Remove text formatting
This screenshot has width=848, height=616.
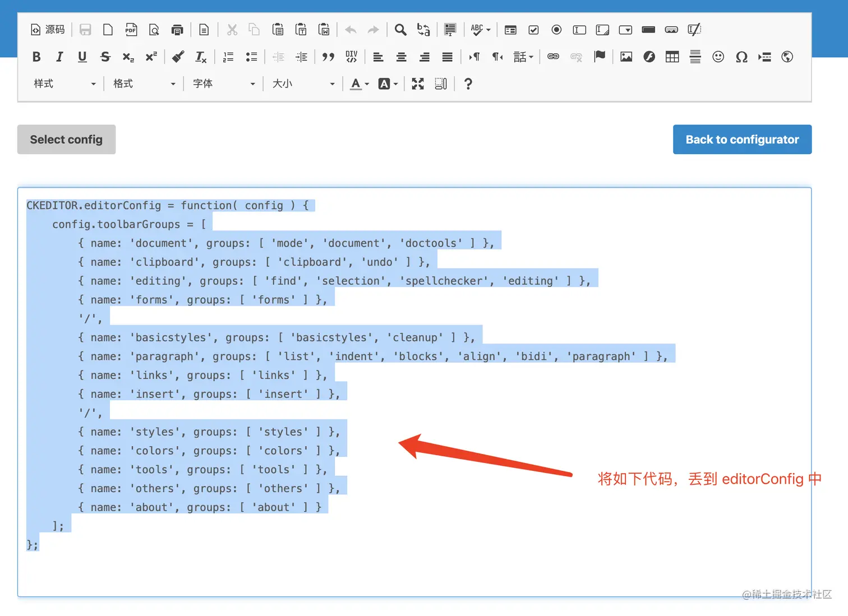click(201, 57)
